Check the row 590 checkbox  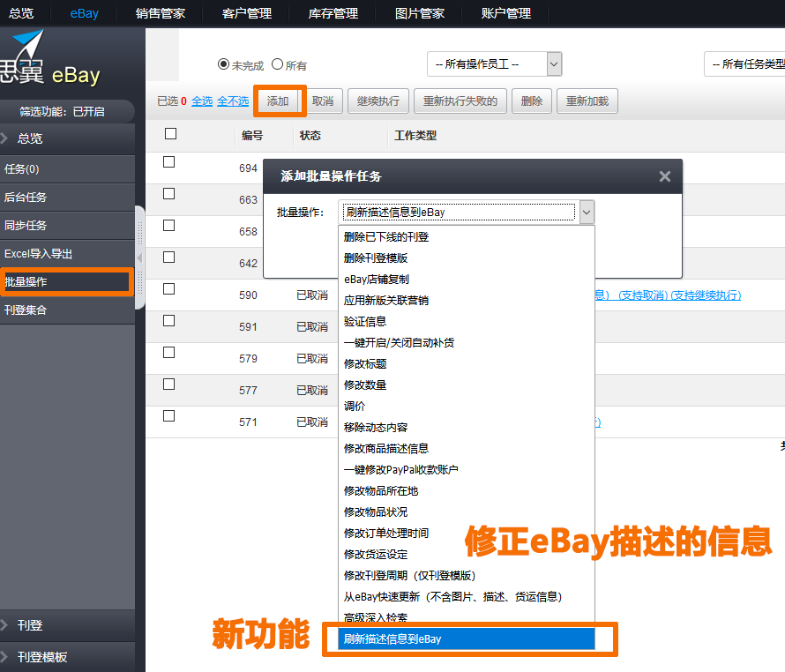(169, 289)
